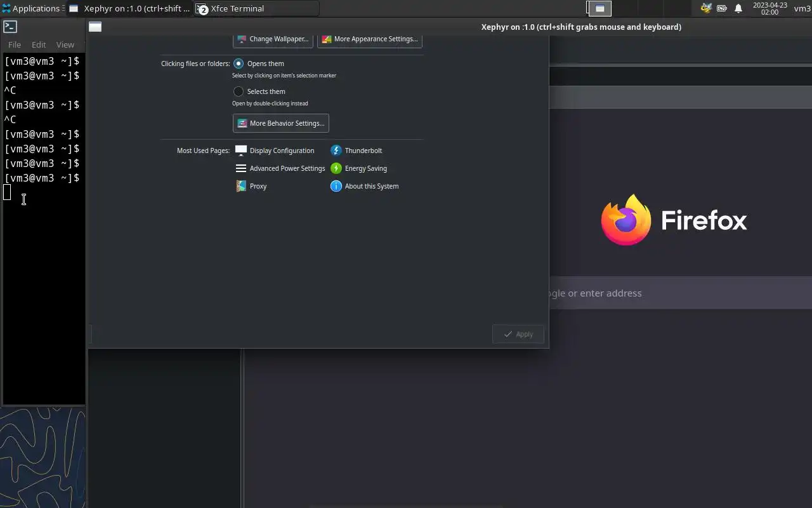Switch to the Xephyr window taskbar button

pyautogui.click(x=129, y=8)
